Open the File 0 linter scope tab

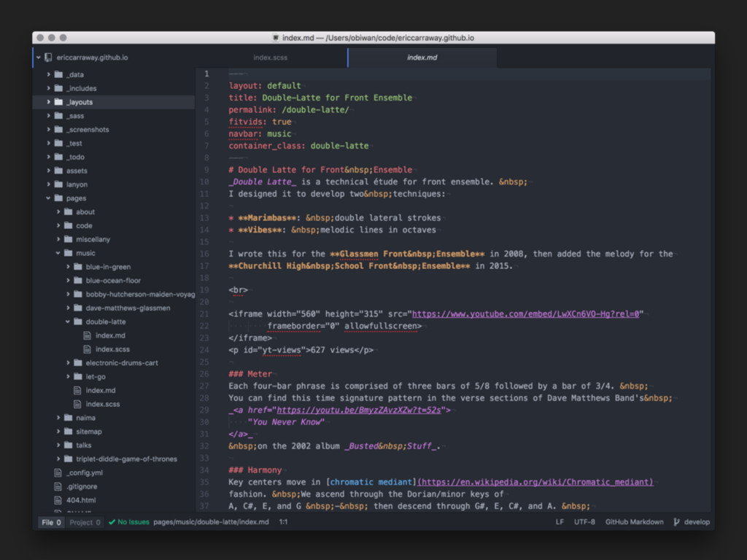(x=52, y=522)
